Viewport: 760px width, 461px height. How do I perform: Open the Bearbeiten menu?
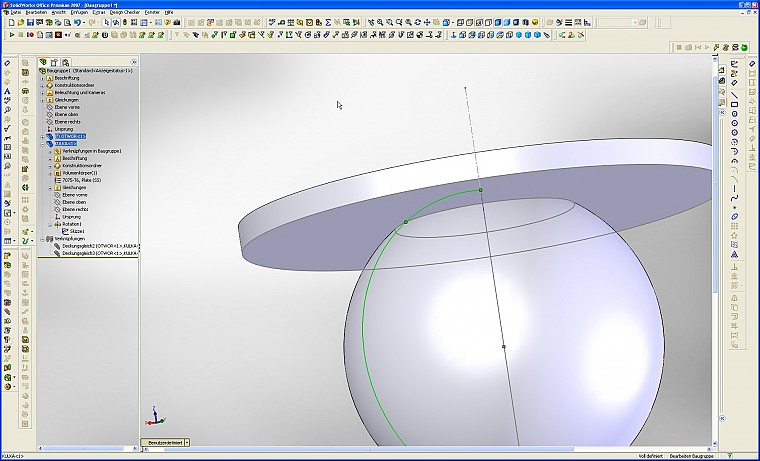coord(36,12)
